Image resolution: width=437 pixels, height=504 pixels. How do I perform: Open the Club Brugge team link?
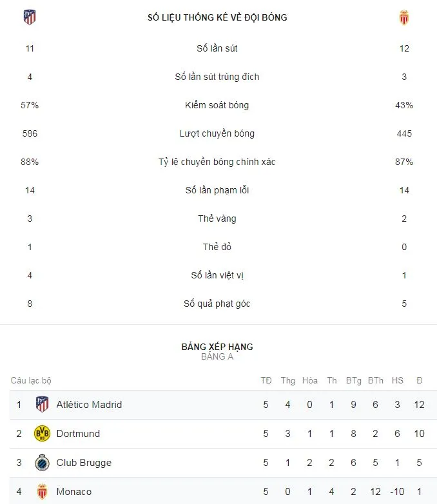pos(84,463)
